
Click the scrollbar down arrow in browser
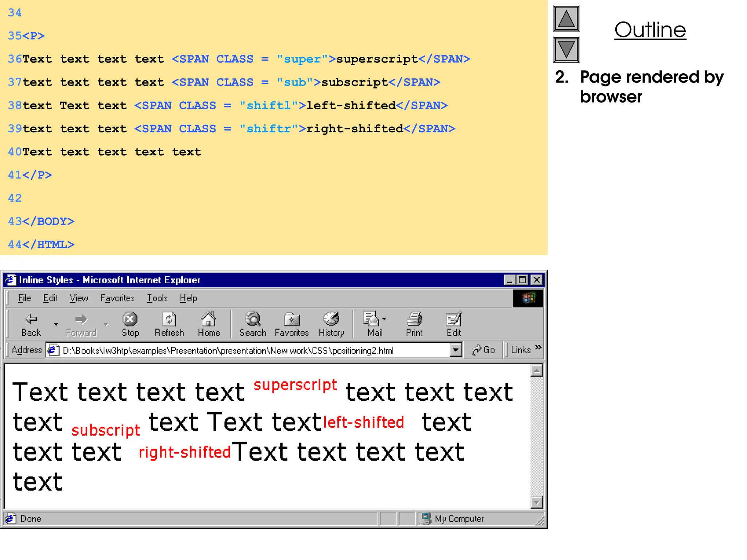click(537, 502)
